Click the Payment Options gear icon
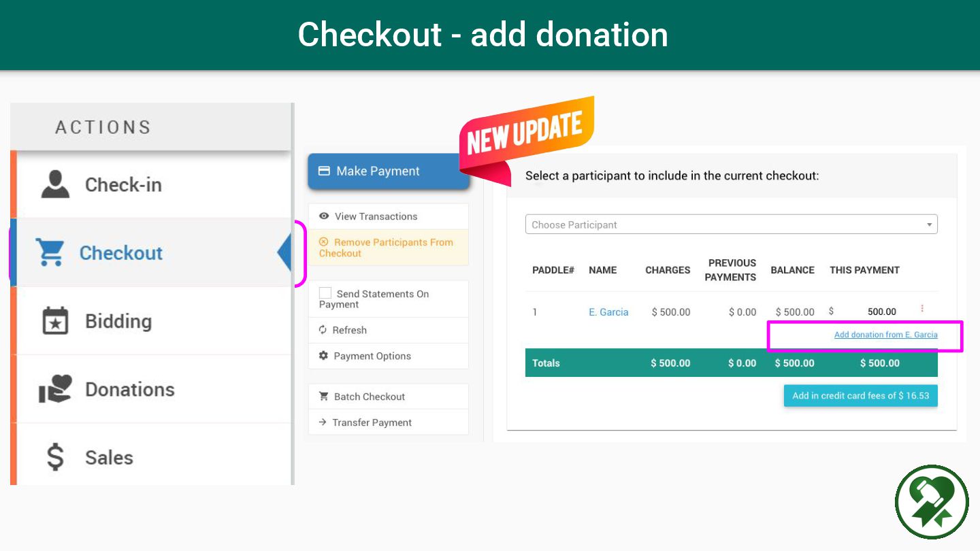 pyautogui.click(x=324, y=356)
